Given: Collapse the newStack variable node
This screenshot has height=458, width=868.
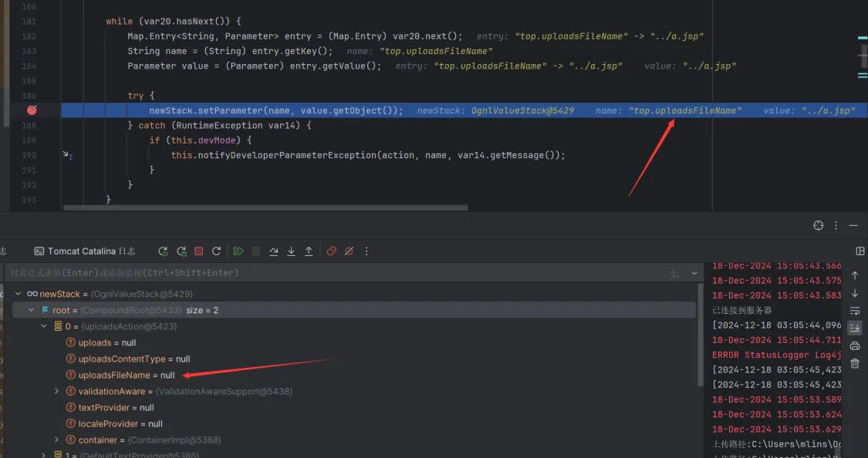Looking at the screenshot, I should (x=18, y=294).
